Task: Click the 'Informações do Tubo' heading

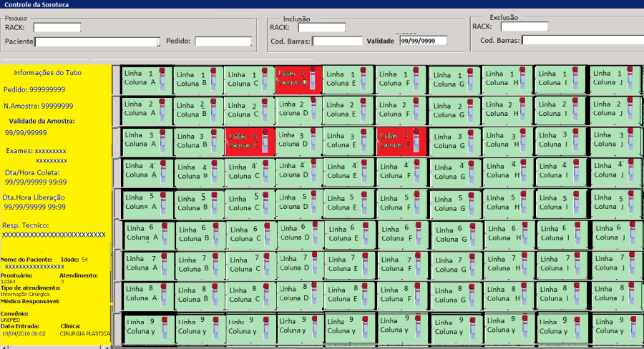Action: click(x=48, y=73)
